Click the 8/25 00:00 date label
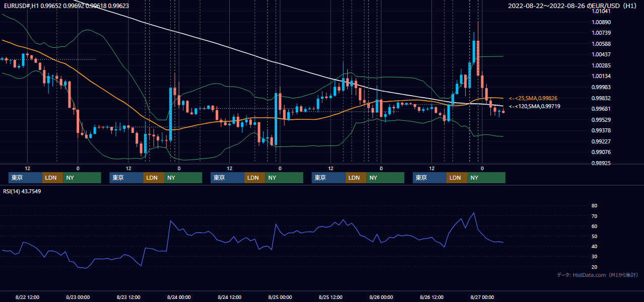Screen dimensions: 644x302 click(x=280, y=297)
